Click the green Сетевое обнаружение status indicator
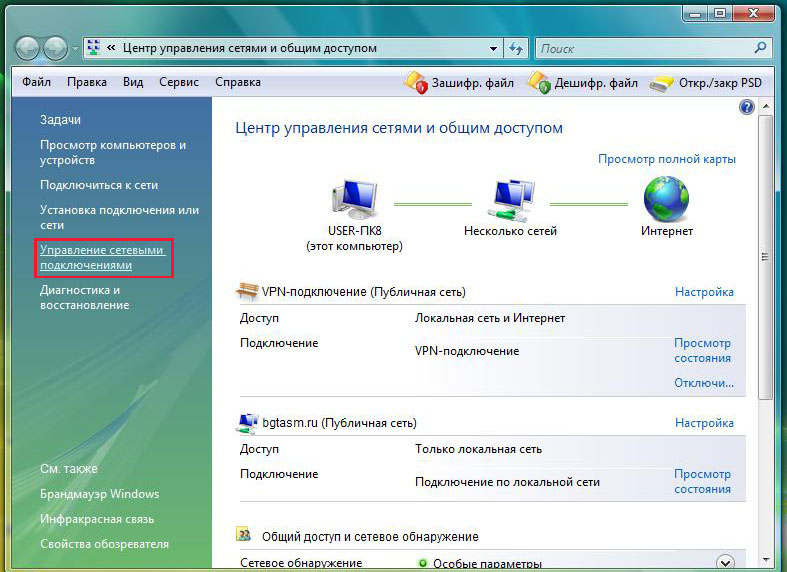 pyautogui.click(x=423, y=563)
